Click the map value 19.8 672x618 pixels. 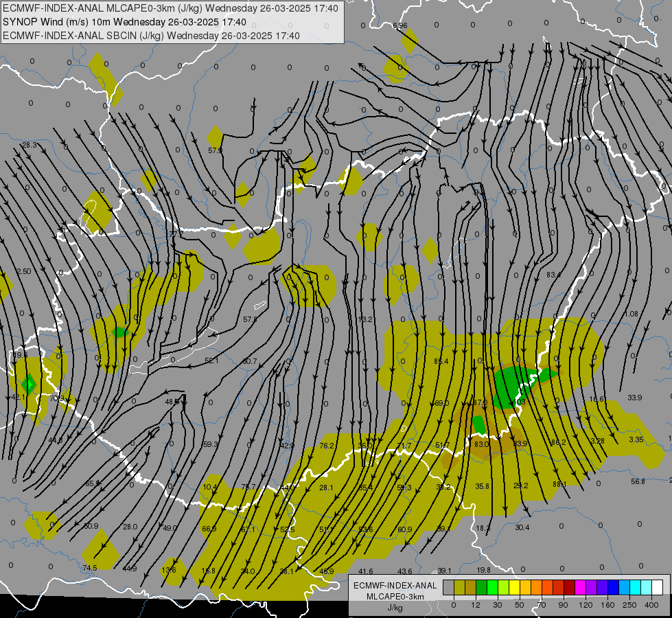pos(483,570)
